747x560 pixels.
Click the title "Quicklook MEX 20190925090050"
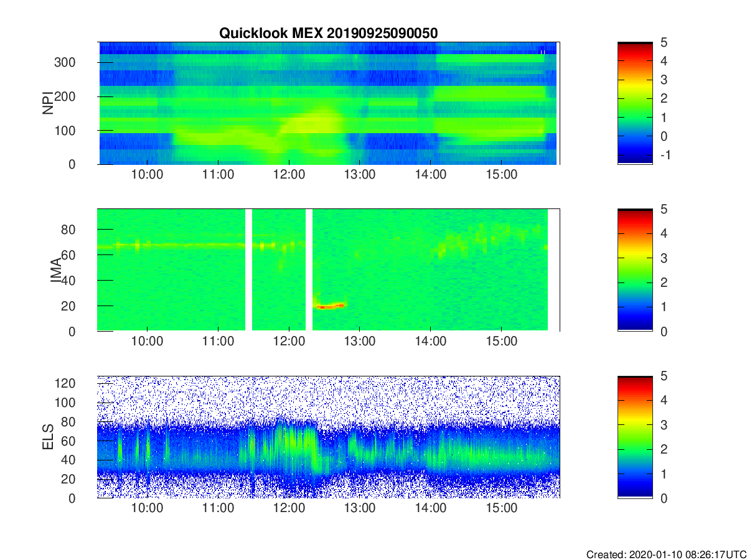coord(329,34)
